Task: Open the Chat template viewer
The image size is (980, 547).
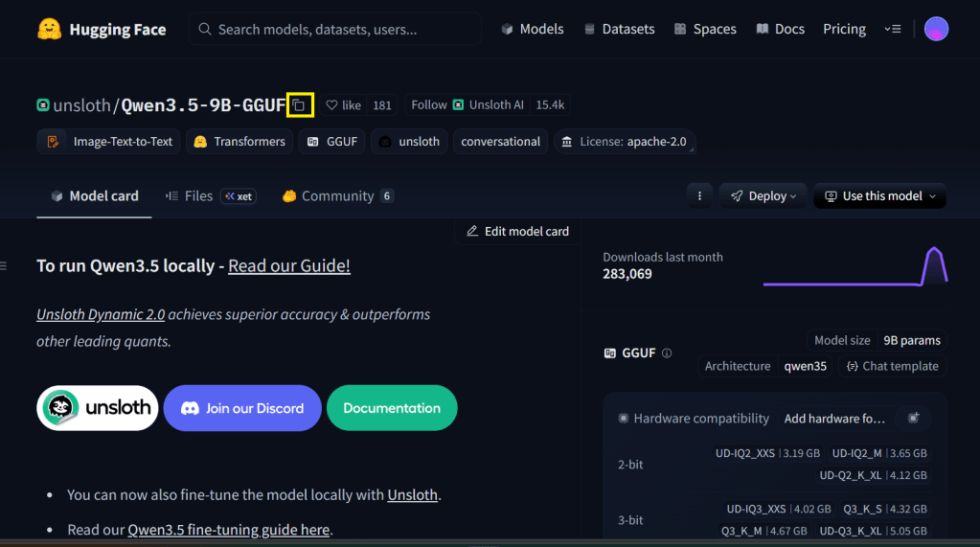Action: (x=893, y=366)
